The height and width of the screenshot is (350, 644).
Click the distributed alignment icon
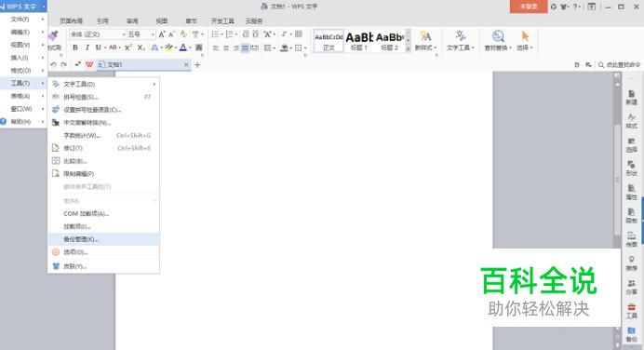coord(255,48)
